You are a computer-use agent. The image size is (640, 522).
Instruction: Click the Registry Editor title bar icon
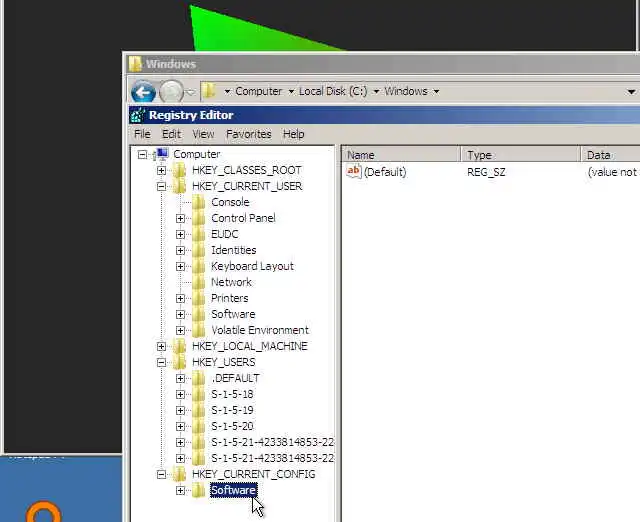pos(138,116)
